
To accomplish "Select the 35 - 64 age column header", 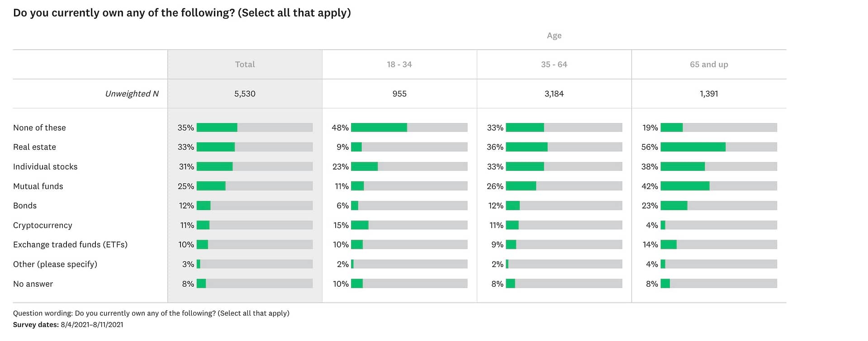I will 554,64.
